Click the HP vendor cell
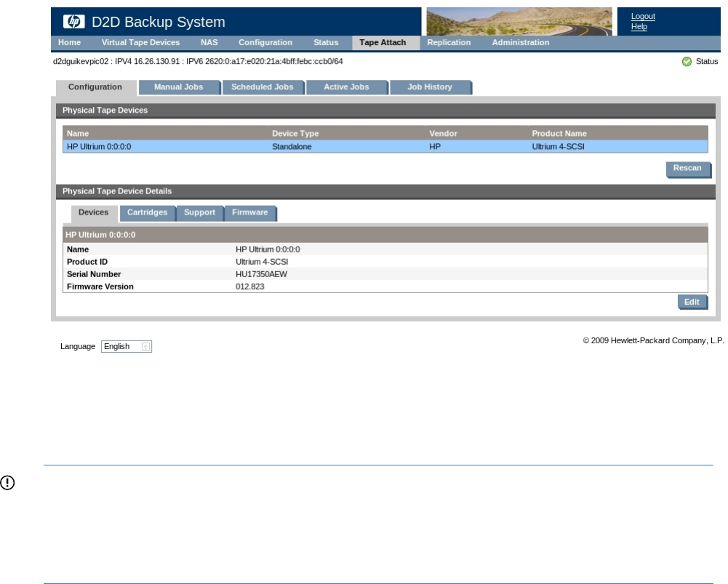 (x=435, y=147)
